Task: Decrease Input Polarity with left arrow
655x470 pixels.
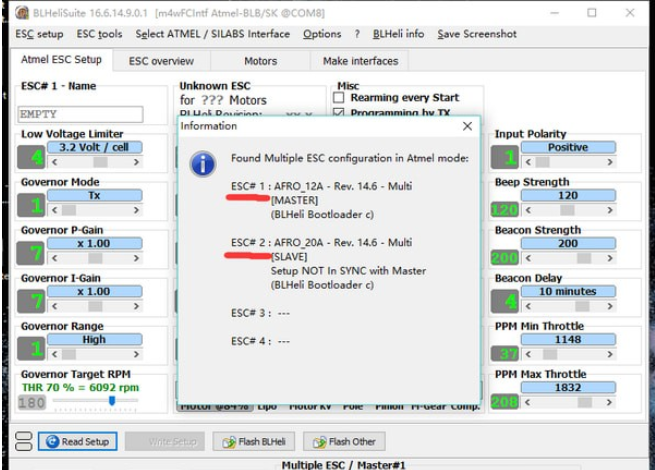Action: (x=528, y=162)
